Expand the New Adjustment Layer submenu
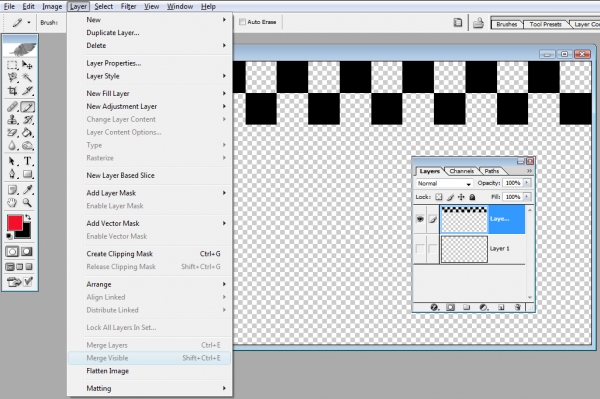 click(150, 106)
